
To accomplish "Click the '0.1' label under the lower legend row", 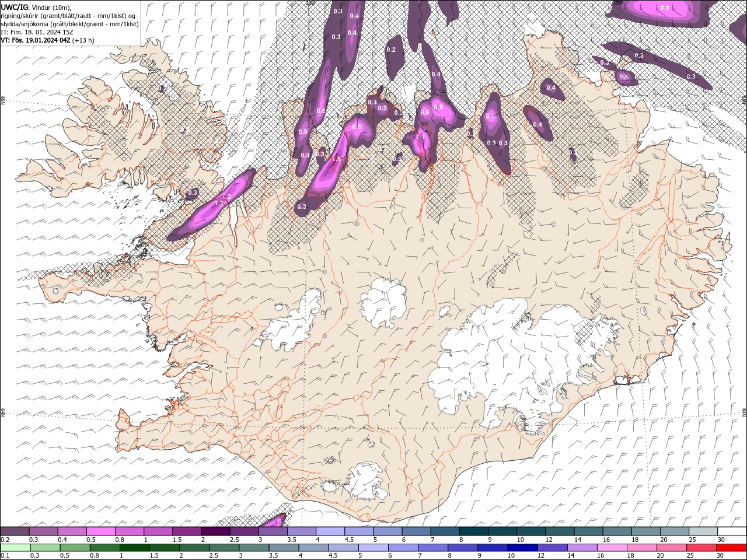I will coord(5,556).
